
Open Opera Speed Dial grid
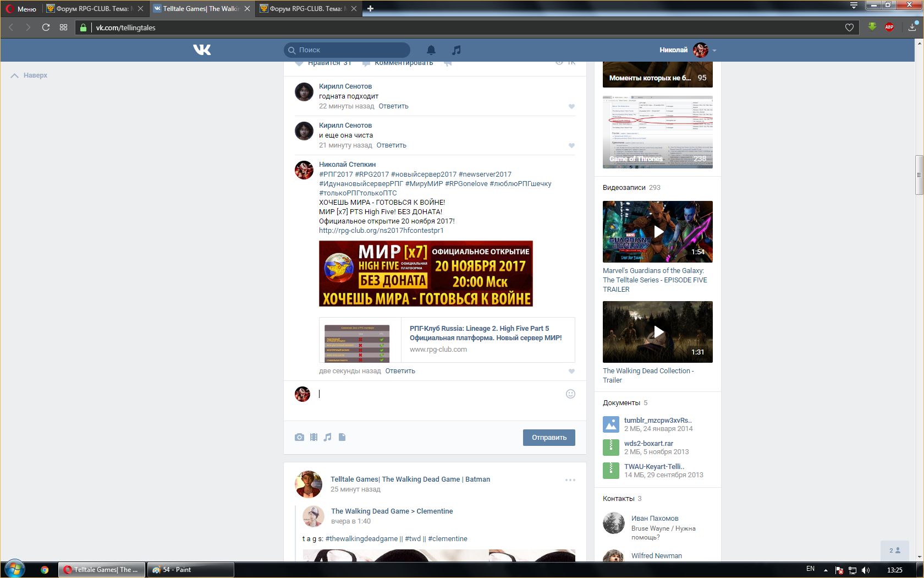[x=63, y=28]
